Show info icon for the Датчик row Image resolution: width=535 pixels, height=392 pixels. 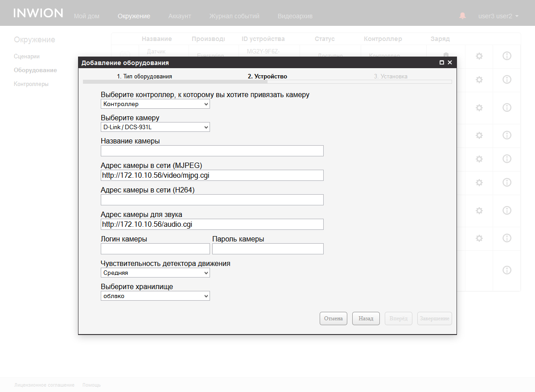coord(507,56)
